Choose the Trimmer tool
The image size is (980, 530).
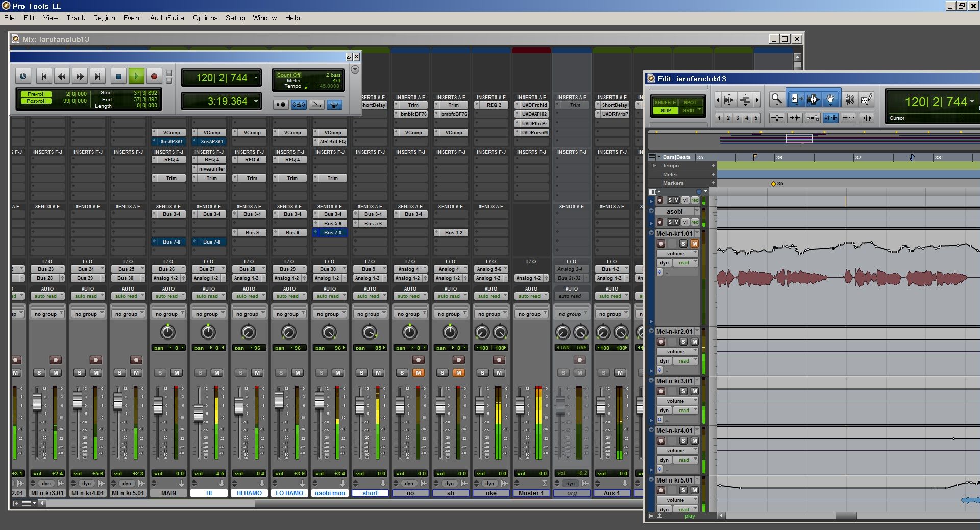[796, 99]
